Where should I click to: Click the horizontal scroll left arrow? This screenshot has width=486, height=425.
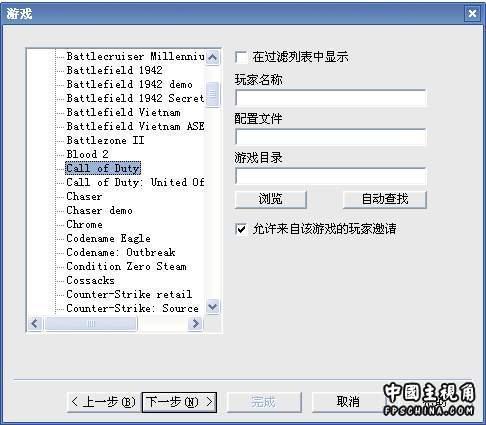click(35, 323)
